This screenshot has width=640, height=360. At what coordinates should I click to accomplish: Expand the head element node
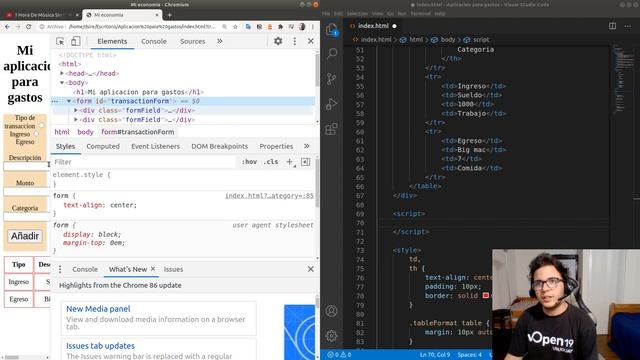62,73
